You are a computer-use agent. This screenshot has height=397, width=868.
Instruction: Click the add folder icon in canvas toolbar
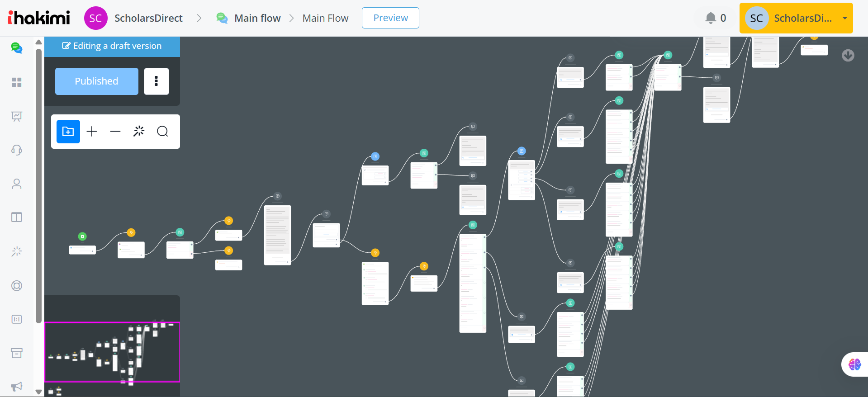pos(68,132)
